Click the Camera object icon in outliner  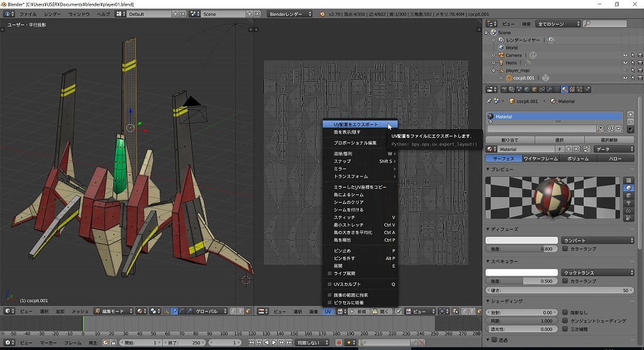pos(501,55)
